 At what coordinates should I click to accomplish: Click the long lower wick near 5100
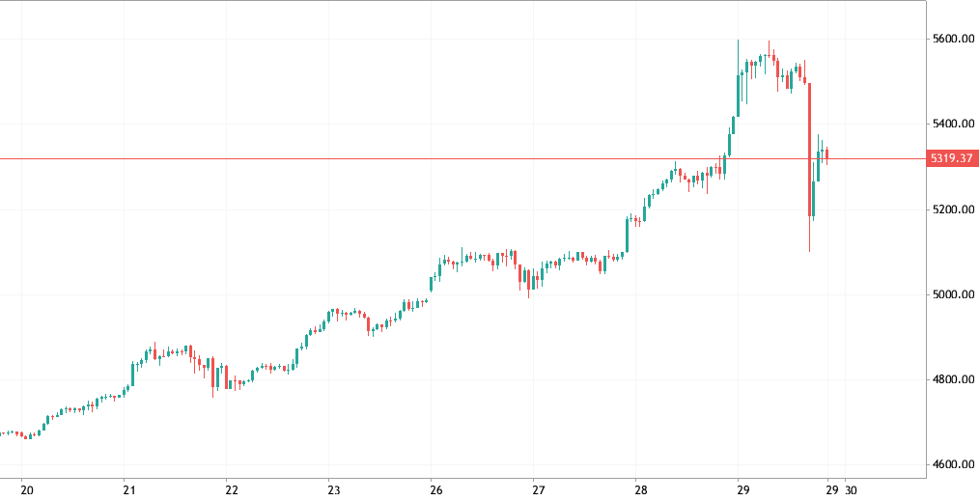click(809, 237)
